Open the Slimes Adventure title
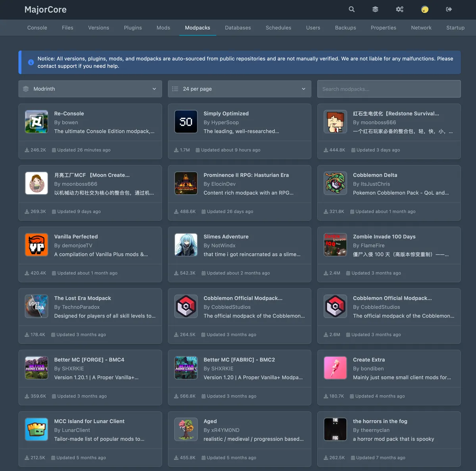The height and width of the screenshot is (471, 476). [x=226, y=236]
